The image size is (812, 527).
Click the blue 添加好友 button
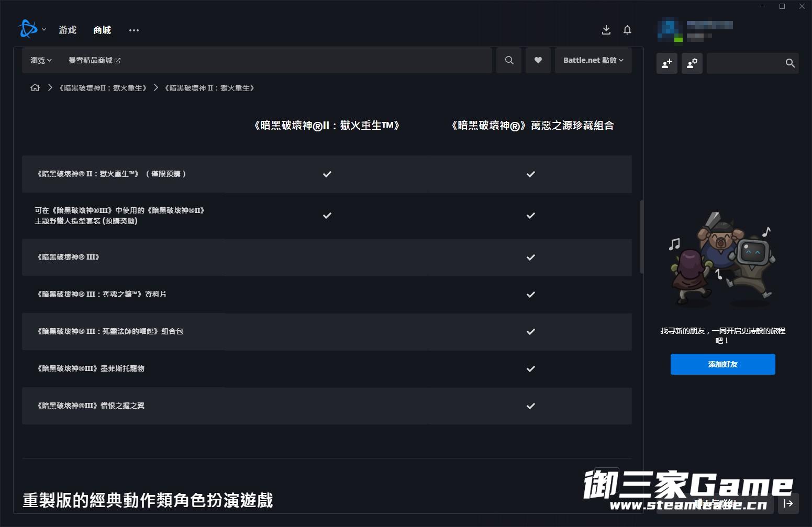tap(722, 364)
